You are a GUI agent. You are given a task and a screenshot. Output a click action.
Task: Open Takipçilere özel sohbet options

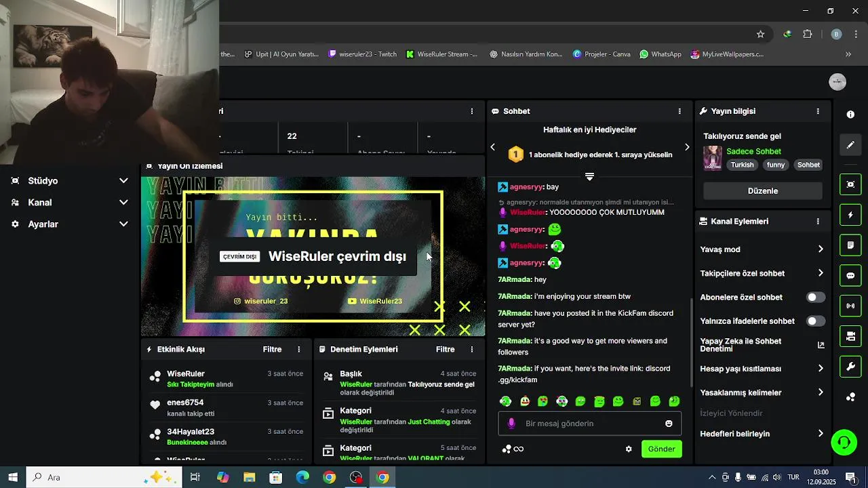click(762, 273)
